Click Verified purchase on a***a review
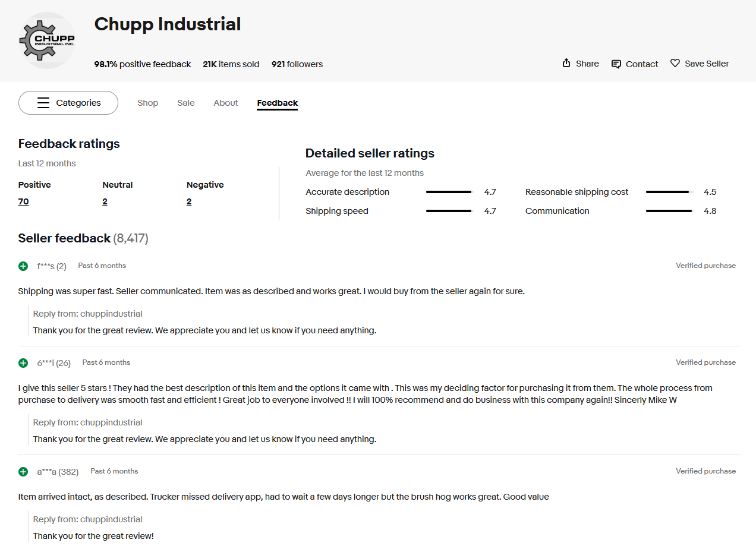Viewport: 756px width, 549px height. click(x=705, y=471)
